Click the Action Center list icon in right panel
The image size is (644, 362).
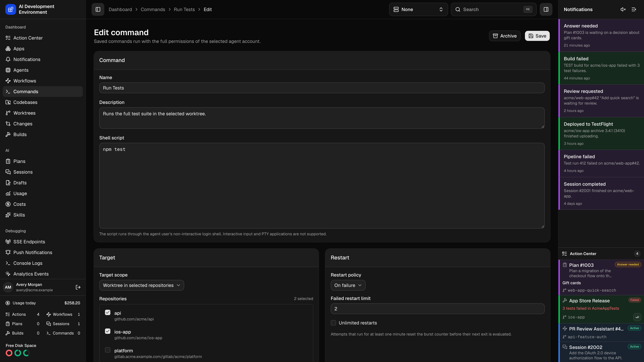[565, 254]
